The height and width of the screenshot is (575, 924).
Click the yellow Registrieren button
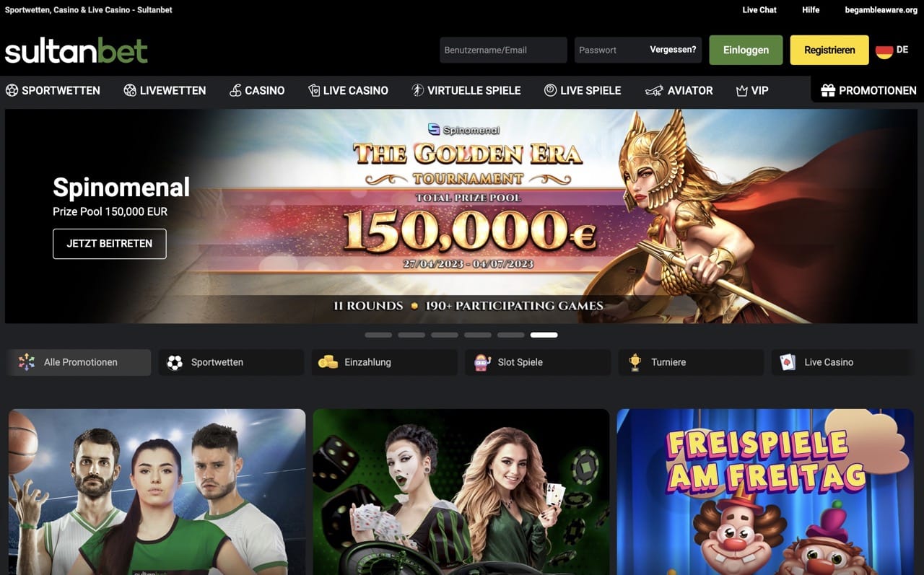click(x=829, y=50)
